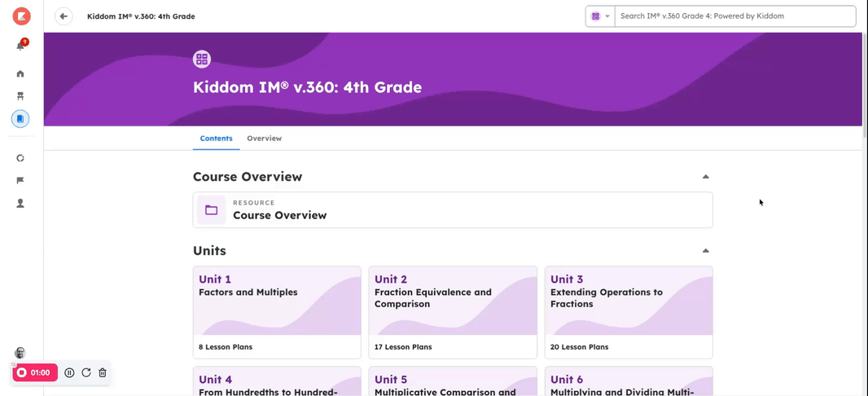Click the Kiddom logo icon
Screen dimensions: 868x396
pyautogui.click(x=22, y=16)
